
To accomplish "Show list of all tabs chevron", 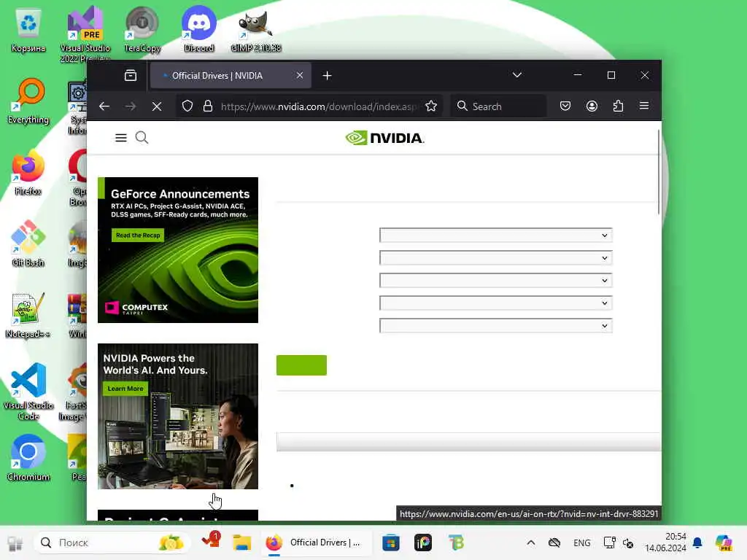I will point(517,75).
